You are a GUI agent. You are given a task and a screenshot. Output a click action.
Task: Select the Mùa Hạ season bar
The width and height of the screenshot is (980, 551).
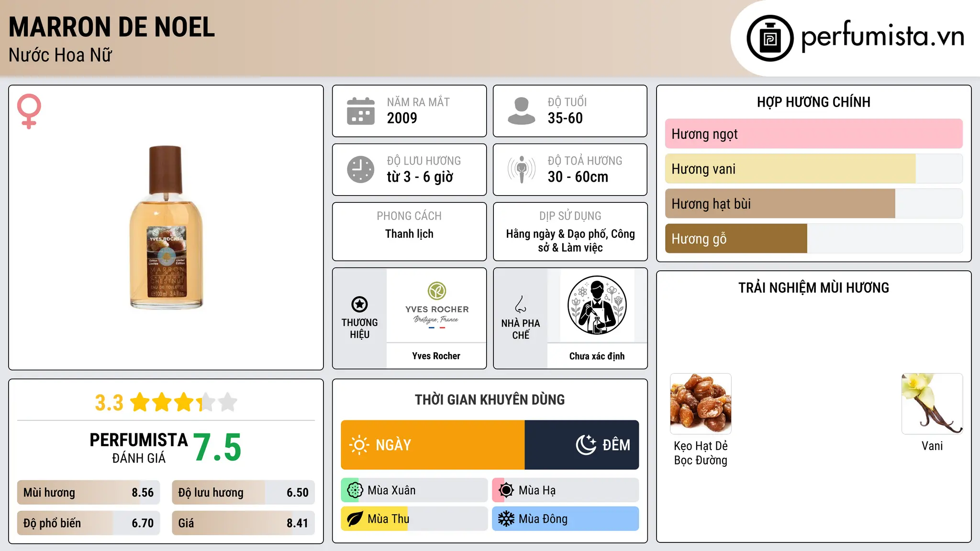click(566, 490)
